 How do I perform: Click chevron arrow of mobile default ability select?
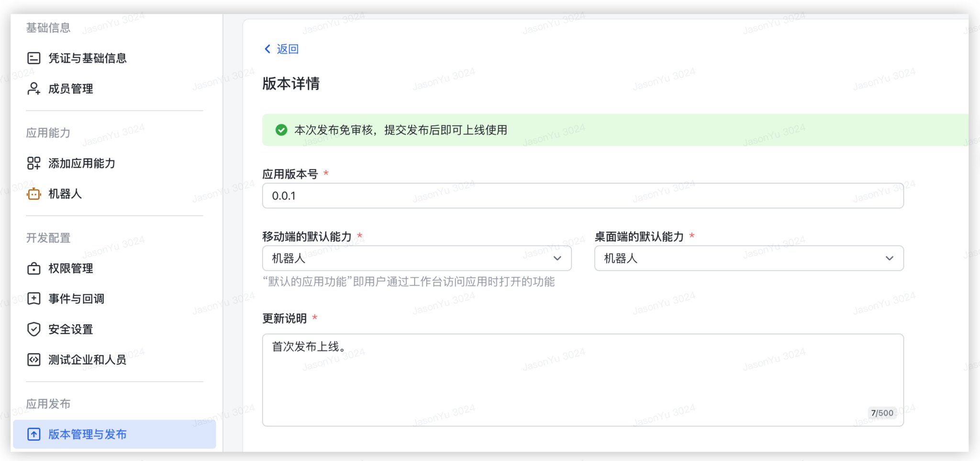pyautogui.click(x=557, y=258)
